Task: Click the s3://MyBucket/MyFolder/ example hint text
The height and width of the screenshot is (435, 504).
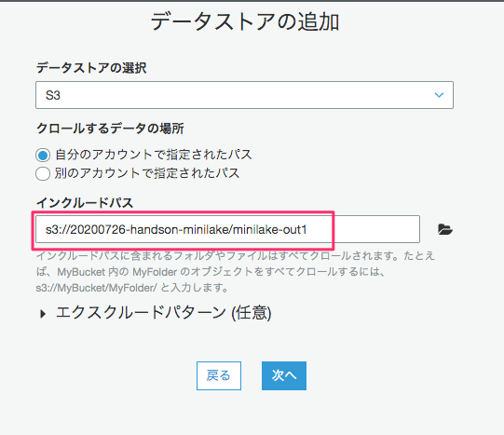Action: tap(97, 288)
